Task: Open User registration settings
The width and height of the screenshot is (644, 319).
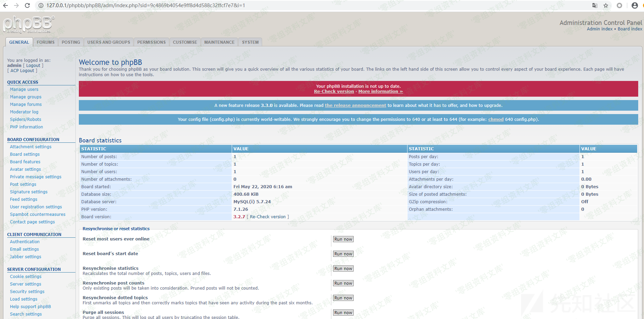Action: pos(36,207)
